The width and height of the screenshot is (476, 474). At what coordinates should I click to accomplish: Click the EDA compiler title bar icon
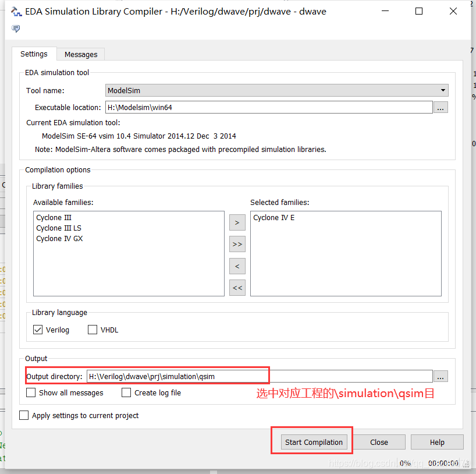16,12
